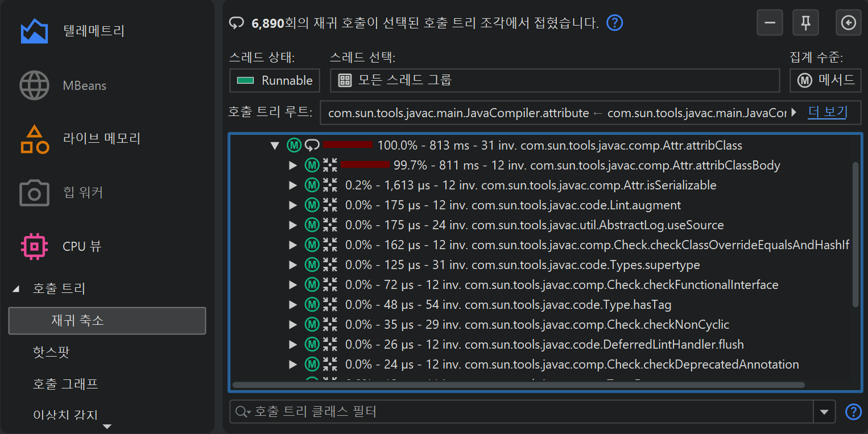Select 핫스팟 in the sidebar

[51, 352]
